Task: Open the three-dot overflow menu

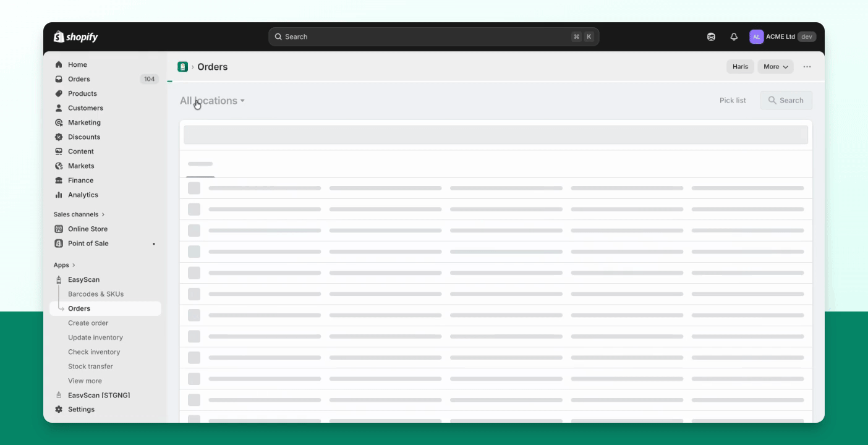Action: 807,67
